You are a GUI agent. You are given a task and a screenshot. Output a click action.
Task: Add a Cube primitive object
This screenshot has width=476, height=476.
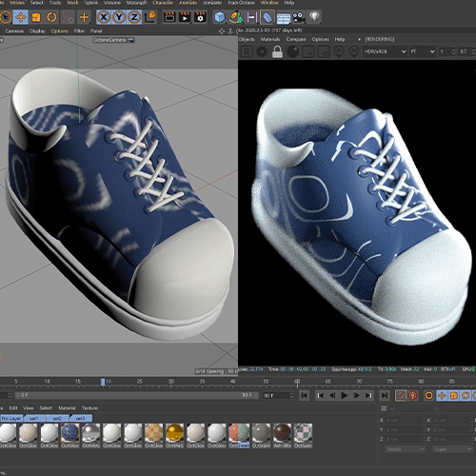(220, 17)
